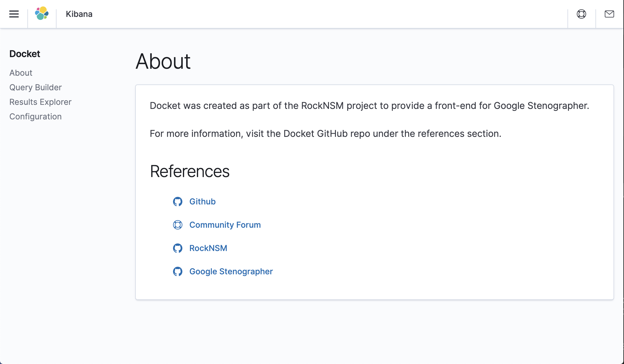Click the lifebuoy icon beside Community Forum

(x=177, y=225)
